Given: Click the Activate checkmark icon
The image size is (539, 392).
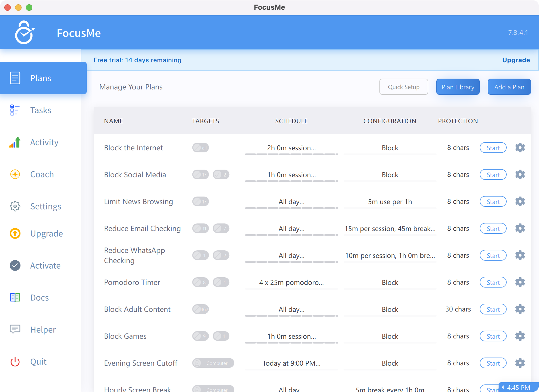Looking at the screenshot, I should point(15,265).
